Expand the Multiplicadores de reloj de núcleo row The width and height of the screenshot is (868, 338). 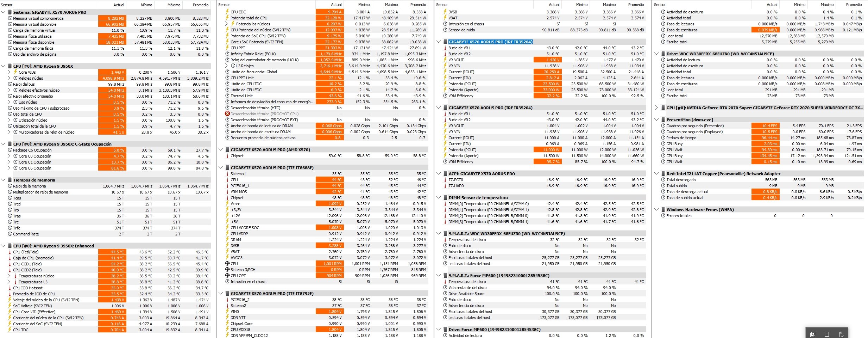(x=9, y=132)
